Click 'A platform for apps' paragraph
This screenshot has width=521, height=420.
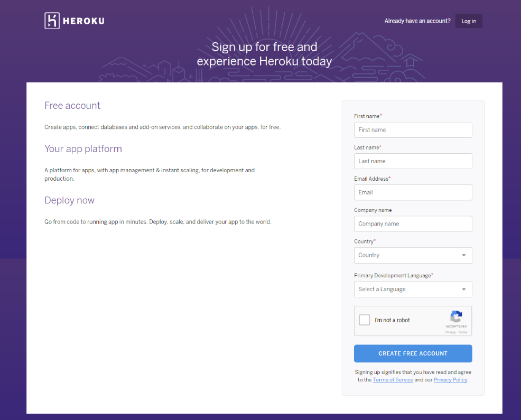(x=150, y=174)
